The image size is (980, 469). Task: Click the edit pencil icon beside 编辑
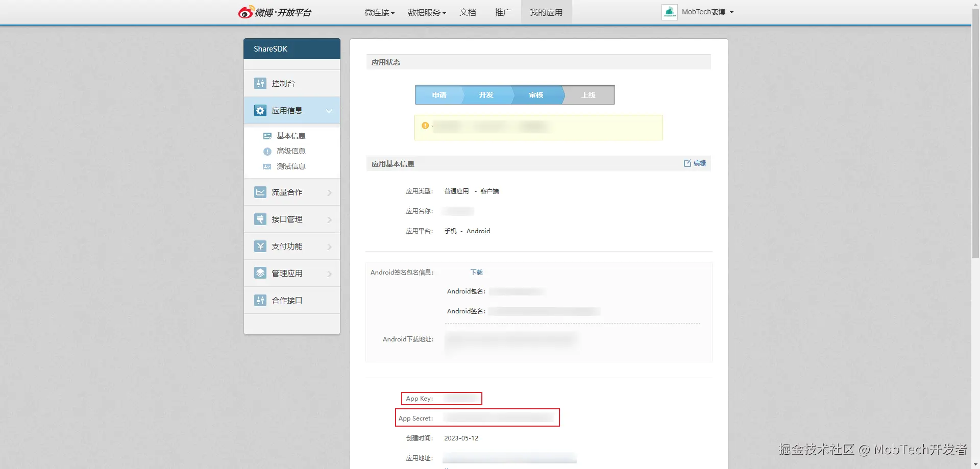pyautogui.click(x=688, y=163)
